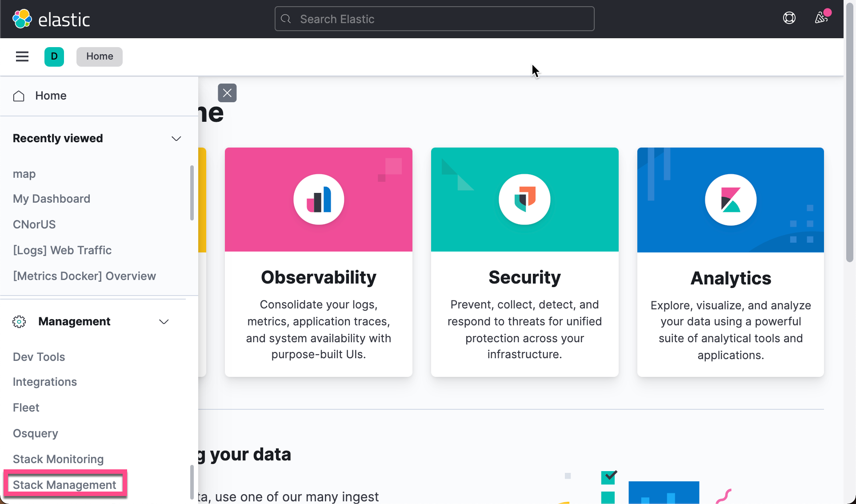Click the sidebar scrollbar thumb
This screenshot has height=504, width=856.
click(x=192, y=192)
